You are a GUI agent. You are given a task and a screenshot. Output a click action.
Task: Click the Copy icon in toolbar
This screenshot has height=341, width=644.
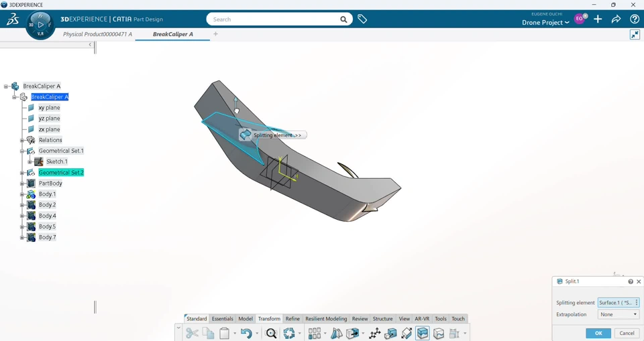coord(208,333)
